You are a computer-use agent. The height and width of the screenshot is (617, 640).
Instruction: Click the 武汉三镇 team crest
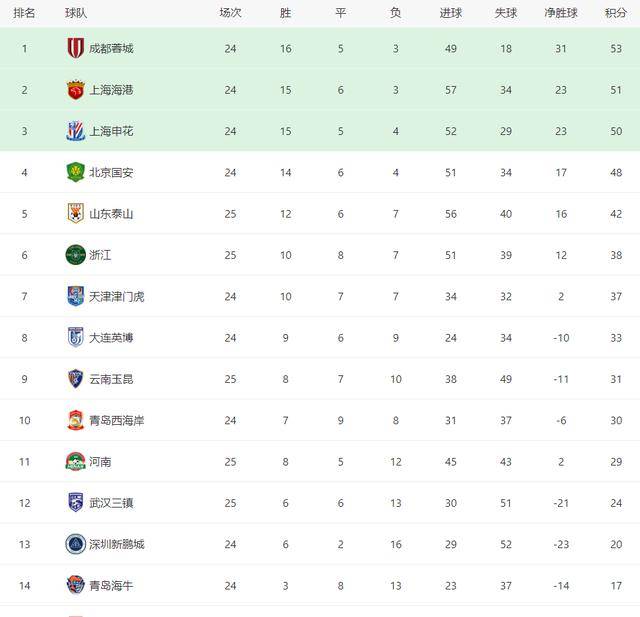pyautogui.click(x=76, y=503)
